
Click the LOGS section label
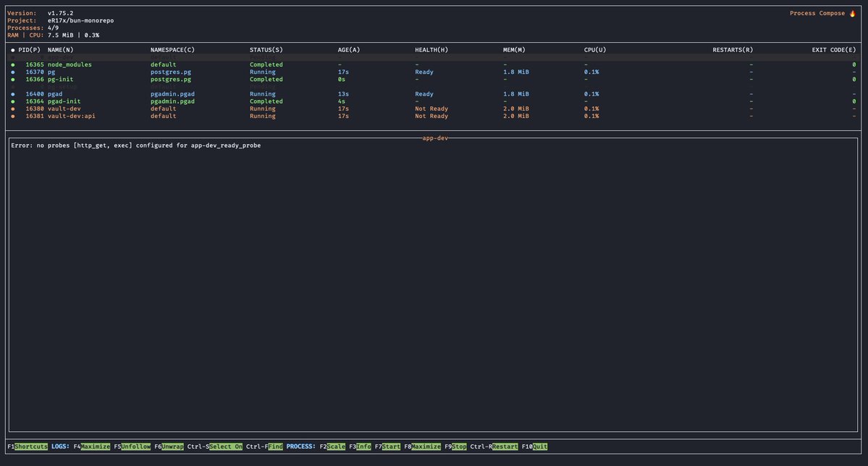click(x=60, y=446)
